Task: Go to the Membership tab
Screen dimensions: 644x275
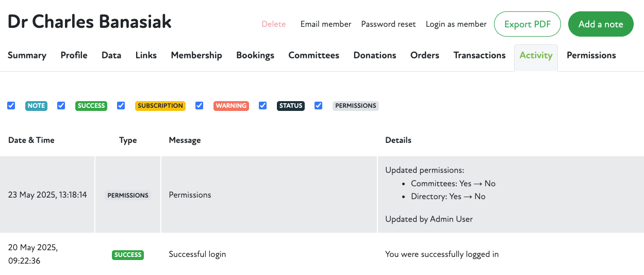Action: [x=196, y=55]
